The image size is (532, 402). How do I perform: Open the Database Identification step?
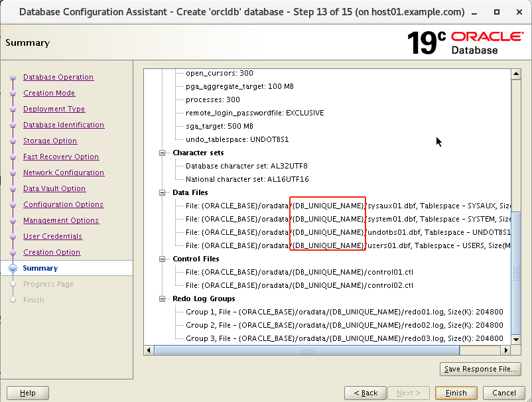tap(64, 125)
